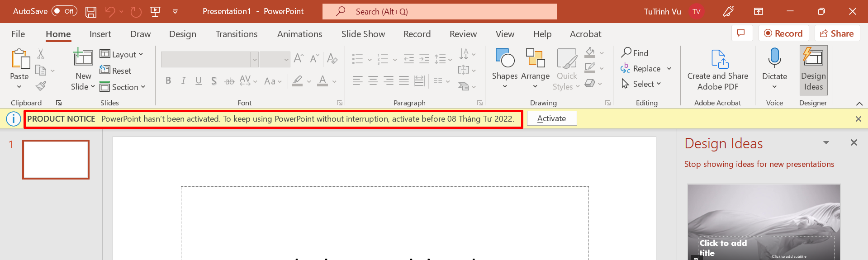Screen dimensions: 868x260
Task: Open the Layout dropdown
Action: click(x=121, y=54)
